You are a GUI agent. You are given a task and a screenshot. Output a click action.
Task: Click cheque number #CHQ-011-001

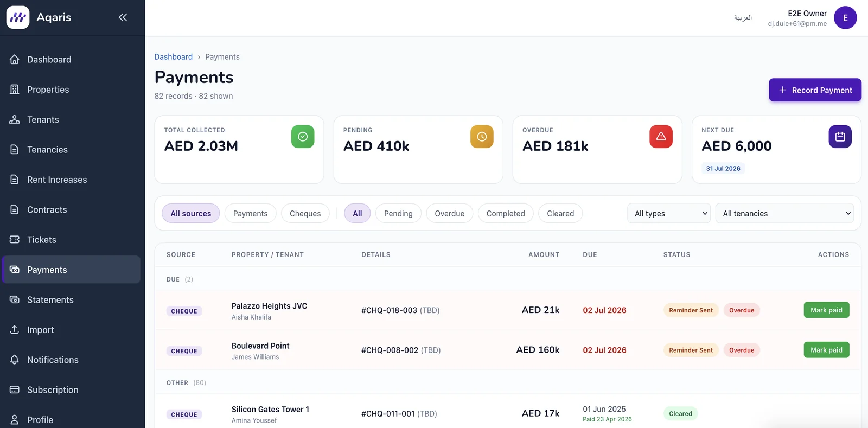pyautogui.click(x=388, y=413)
